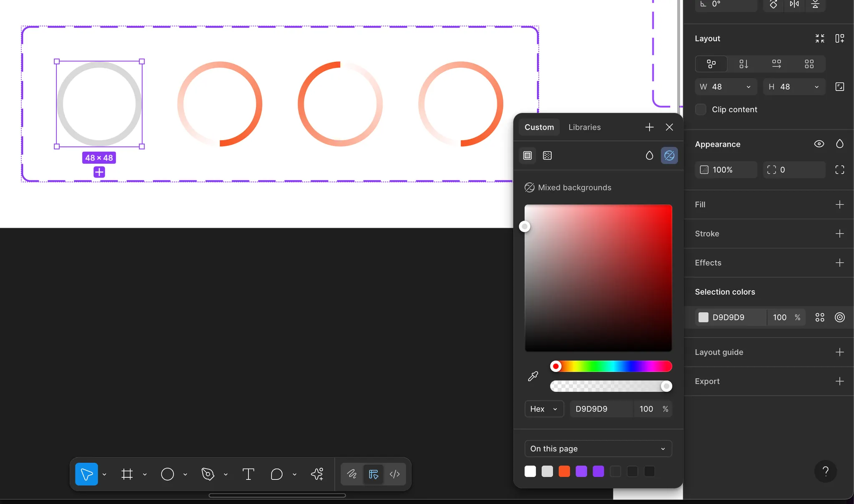The height and width of the screenshot is (504, 854).
Task: Open the help question mark button
Action: 825,471
